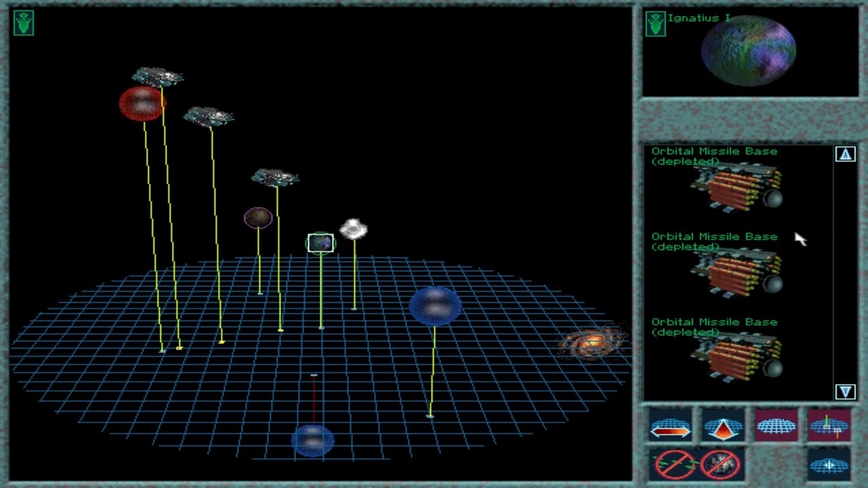Screen dimensions: 868x488
Task: Select the small blue planet below the grid
Action: pos(313,440)
